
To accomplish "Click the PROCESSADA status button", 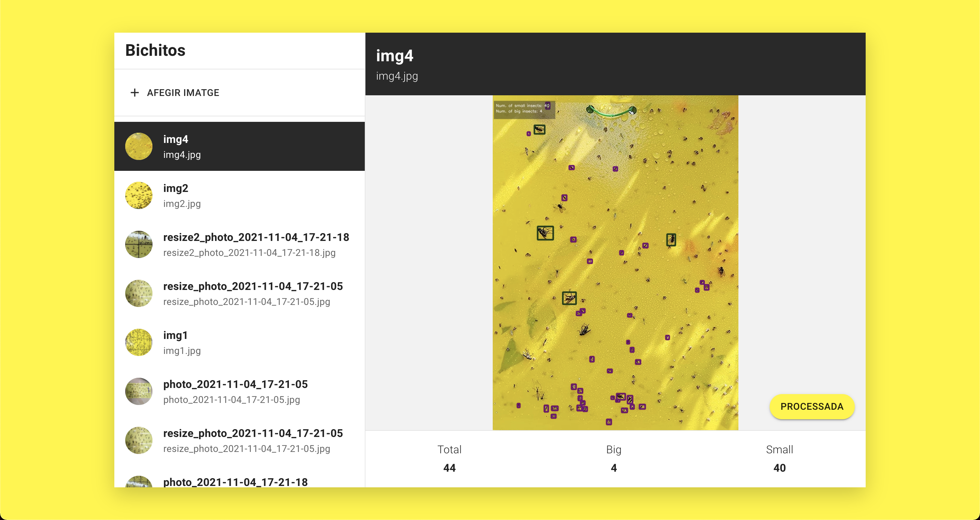I will pyautogui.click(x=812, y=406).
